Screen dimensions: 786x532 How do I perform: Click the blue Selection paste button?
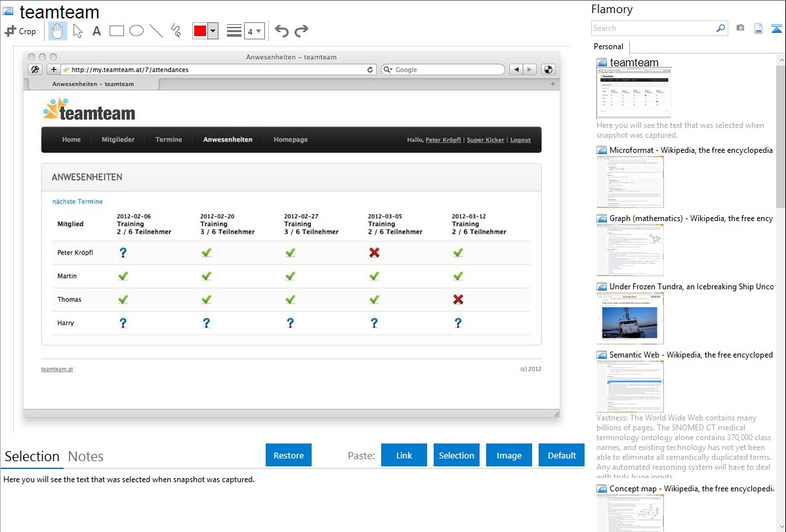(456, 455)
